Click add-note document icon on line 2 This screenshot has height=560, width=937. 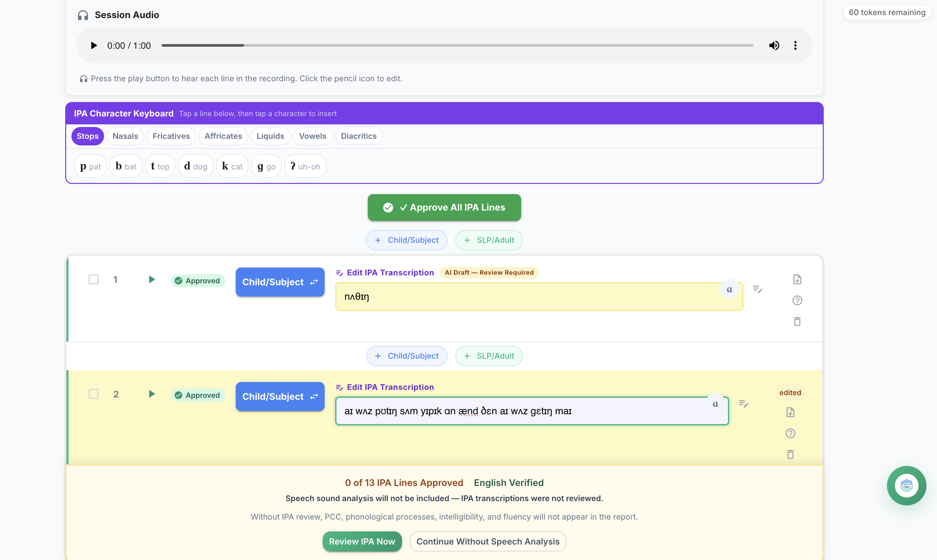point(790,413)
